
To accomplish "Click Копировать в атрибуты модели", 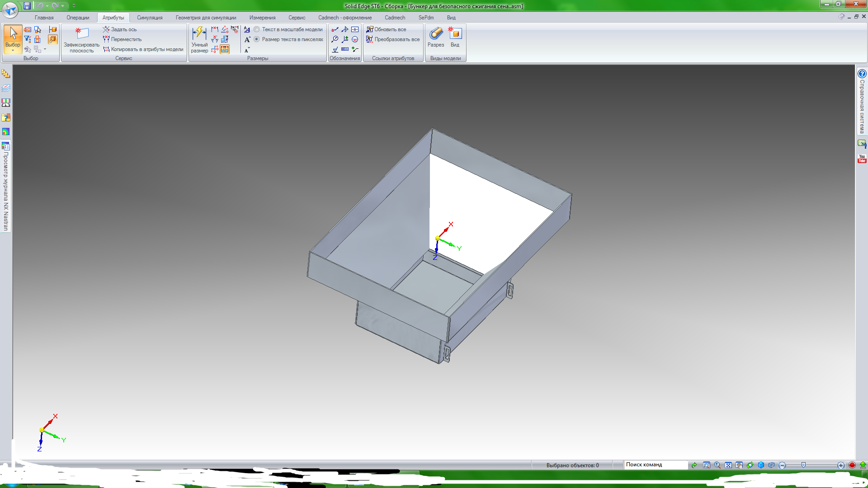I will click(x=143, y=49).
